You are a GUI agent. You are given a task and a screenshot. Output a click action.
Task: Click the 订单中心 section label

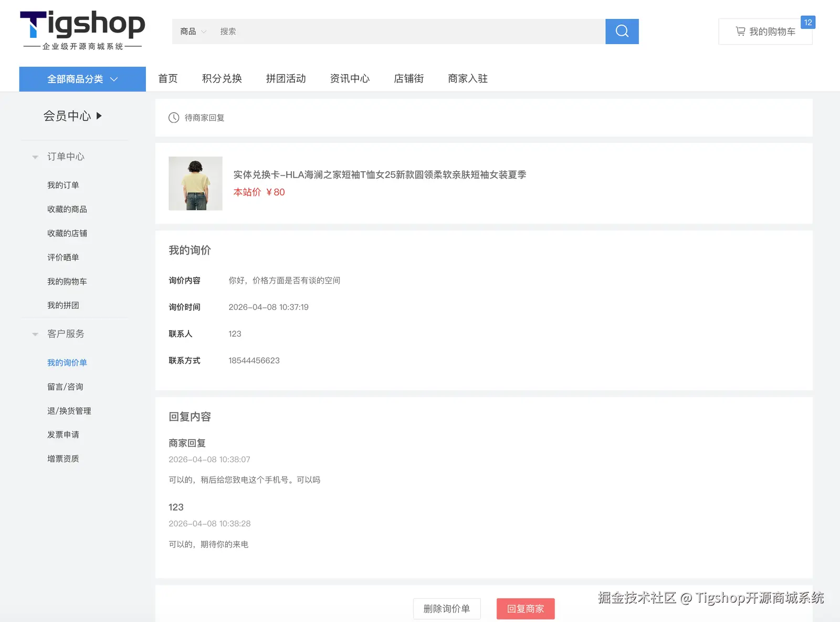(x=66, y=157)
